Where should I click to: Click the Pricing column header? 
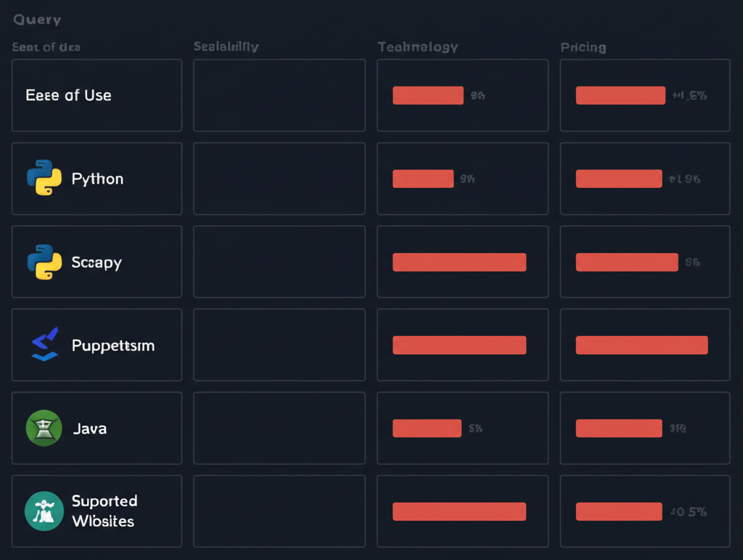click(582, 46)
